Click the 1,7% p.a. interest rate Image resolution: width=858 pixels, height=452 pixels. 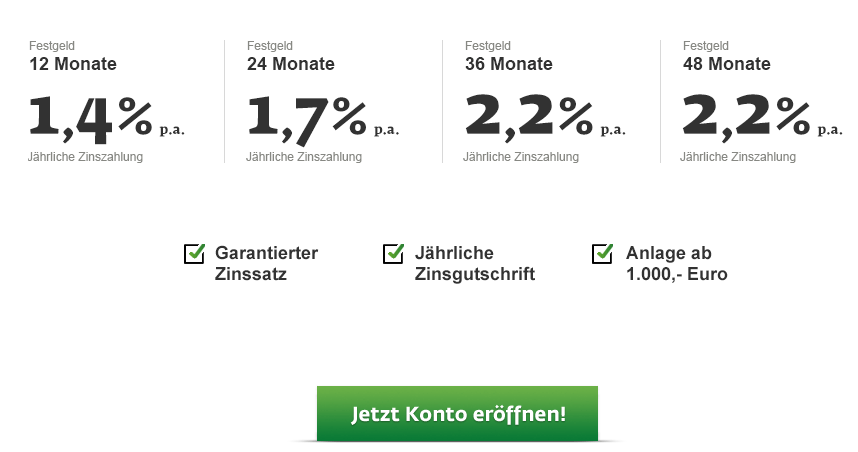point(322,115)
